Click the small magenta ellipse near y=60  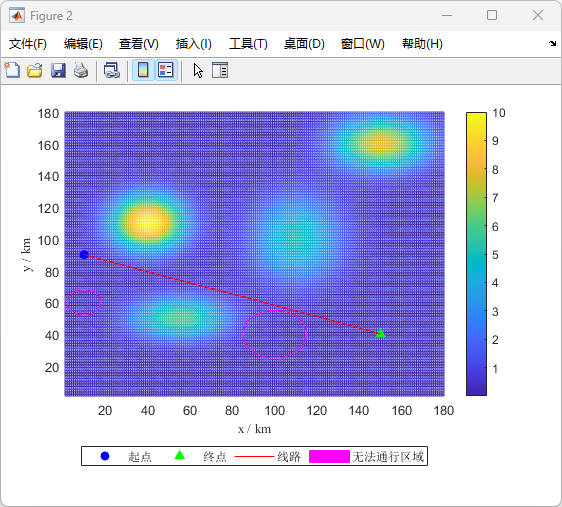[84, 302]
